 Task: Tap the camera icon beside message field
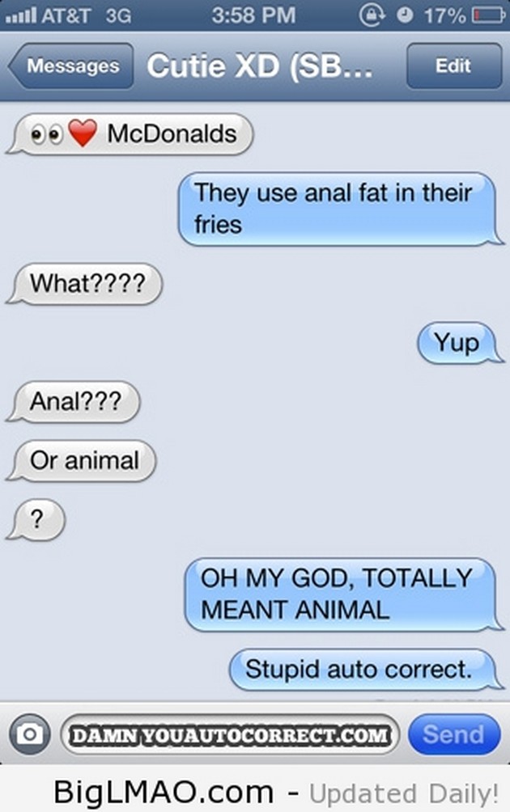(x=29, y=734)
